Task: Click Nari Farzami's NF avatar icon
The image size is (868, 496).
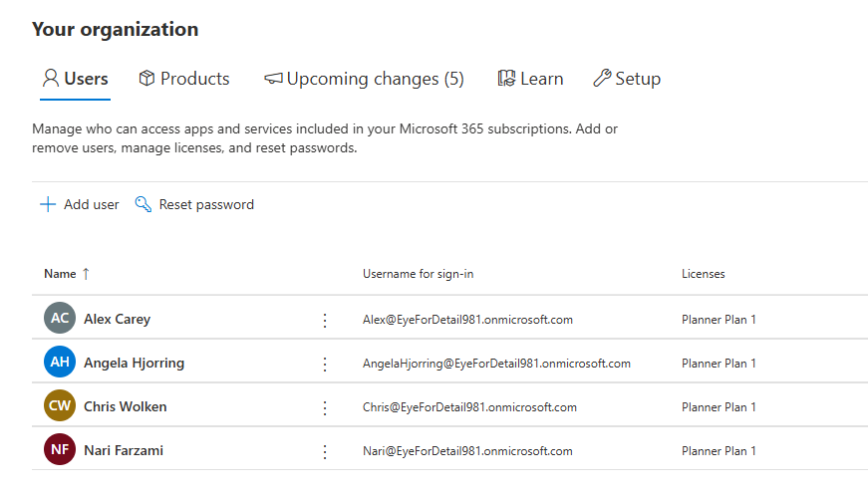Action: pos(60,450)
